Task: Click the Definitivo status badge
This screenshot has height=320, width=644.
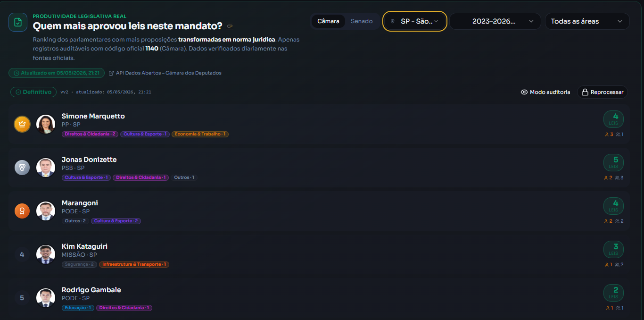Action: (33, 92)
